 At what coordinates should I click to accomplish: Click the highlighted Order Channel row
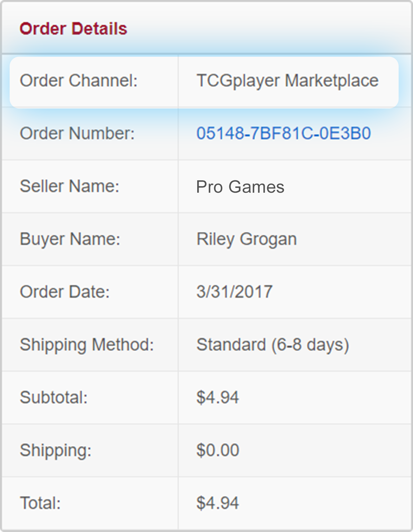click(x=204, y=82)
